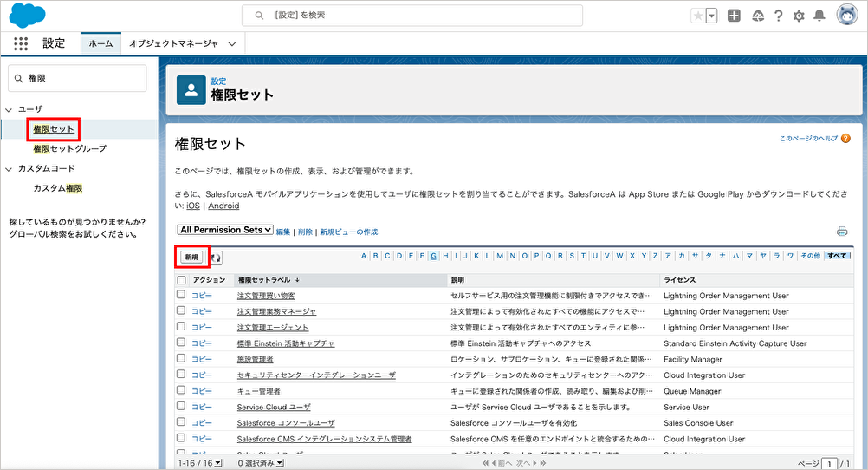Screen dimensions: 868x470
Task: Check the box for 注文管理業務マネージャ
Action: [181, 311]
